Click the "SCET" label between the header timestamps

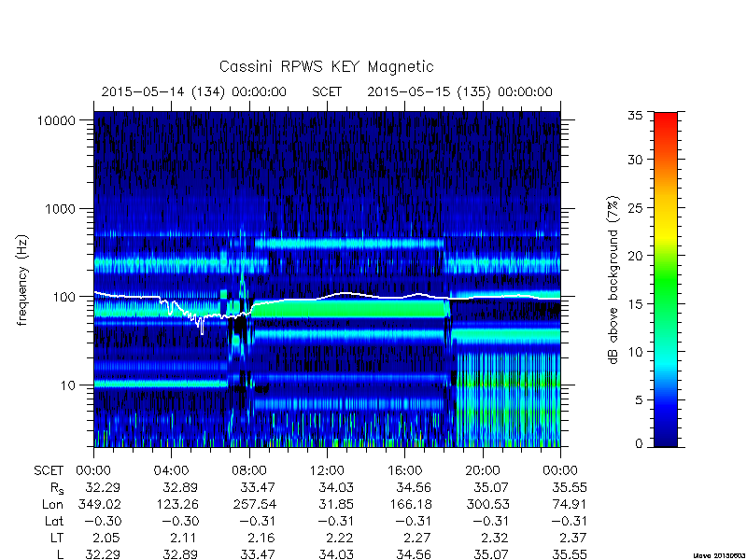pos(327,91)
